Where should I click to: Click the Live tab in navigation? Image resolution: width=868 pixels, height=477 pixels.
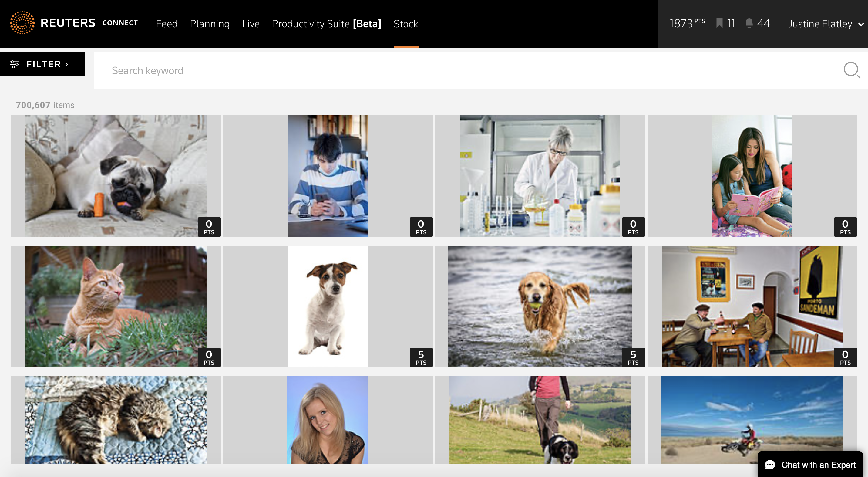pos(250,23)
